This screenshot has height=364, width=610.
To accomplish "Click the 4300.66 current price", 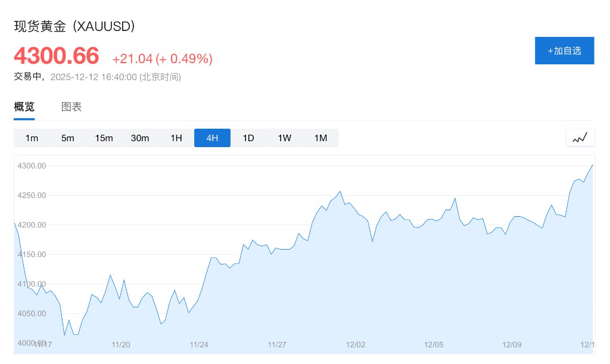I will tap(57, 56).
